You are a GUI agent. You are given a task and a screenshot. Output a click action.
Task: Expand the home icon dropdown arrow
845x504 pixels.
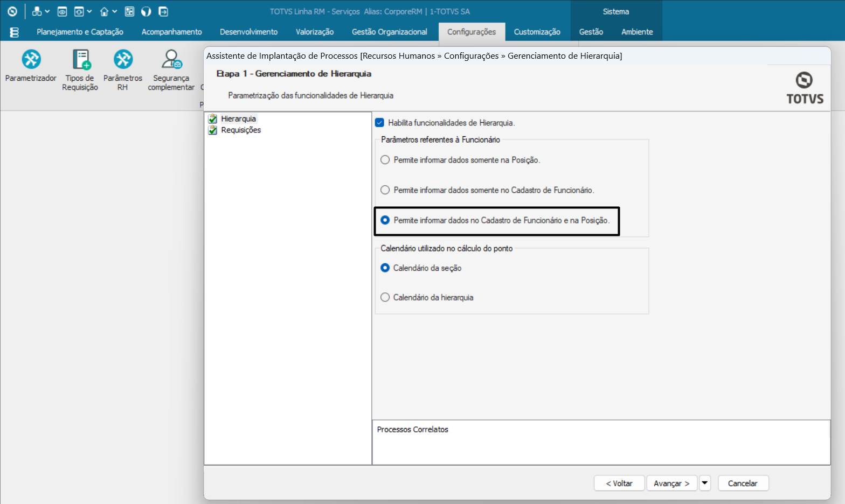coord(114,11)
